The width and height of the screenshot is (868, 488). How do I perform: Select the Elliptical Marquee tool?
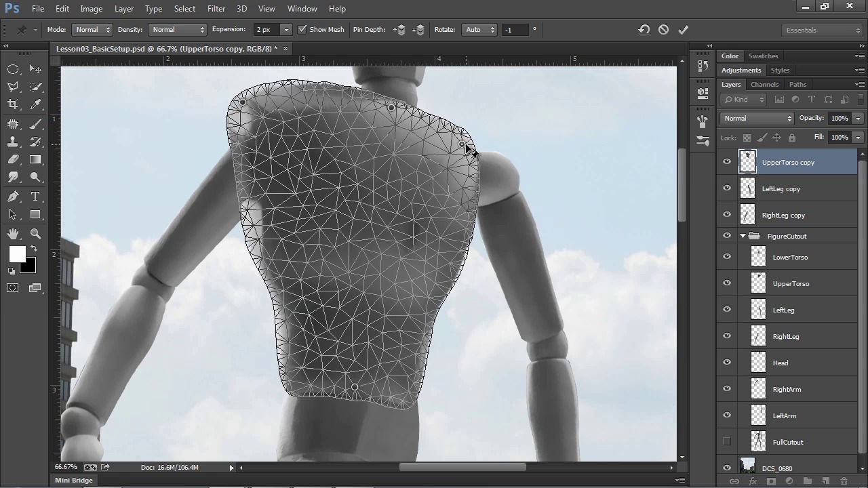click(13, 69)
